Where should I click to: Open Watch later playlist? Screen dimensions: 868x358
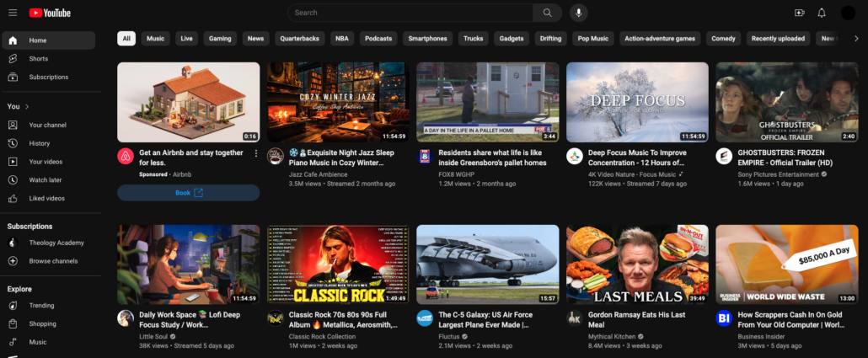pos(46,180)
